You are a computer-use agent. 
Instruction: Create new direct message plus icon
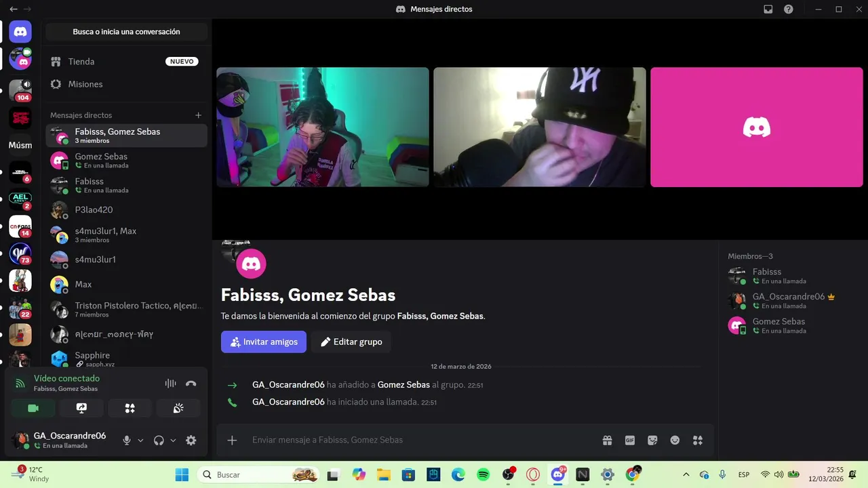pyautogui.click(x=198, y=115)
